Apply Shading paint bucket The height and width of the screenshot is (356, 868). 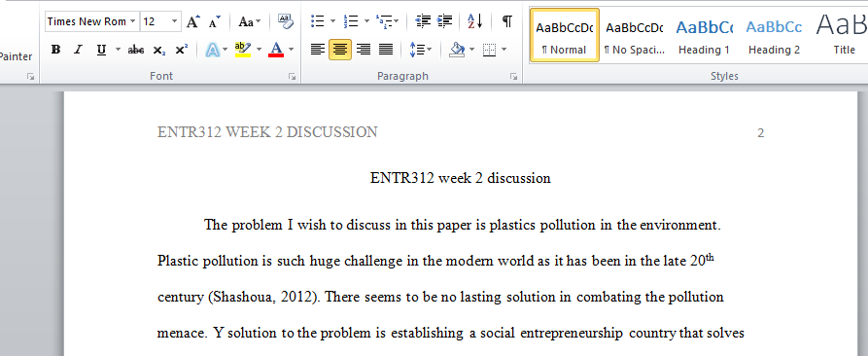click(457, 50)
